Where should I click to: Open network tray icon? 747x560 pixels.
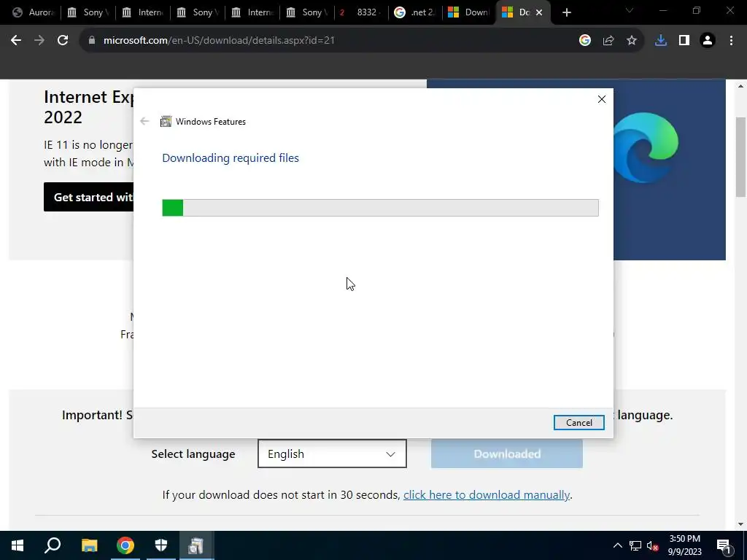[635, 545]
